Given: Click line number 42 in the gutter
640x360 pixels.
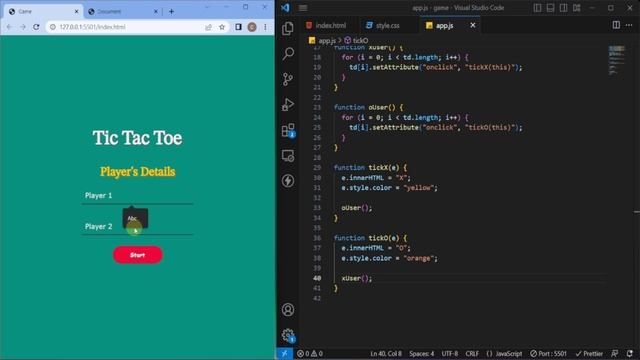Looking at the screenshot, I should 317,298.
